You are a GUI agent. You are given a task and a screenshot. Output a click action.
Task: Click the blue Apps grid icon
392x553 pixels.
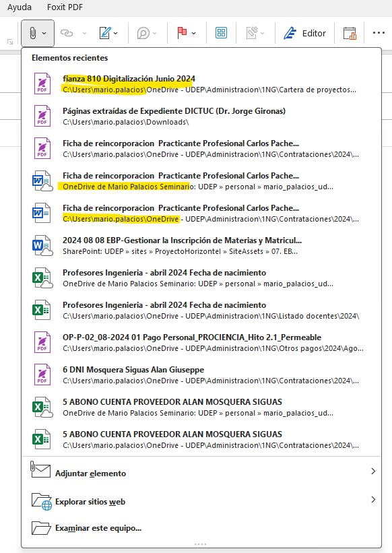point(221,33)
